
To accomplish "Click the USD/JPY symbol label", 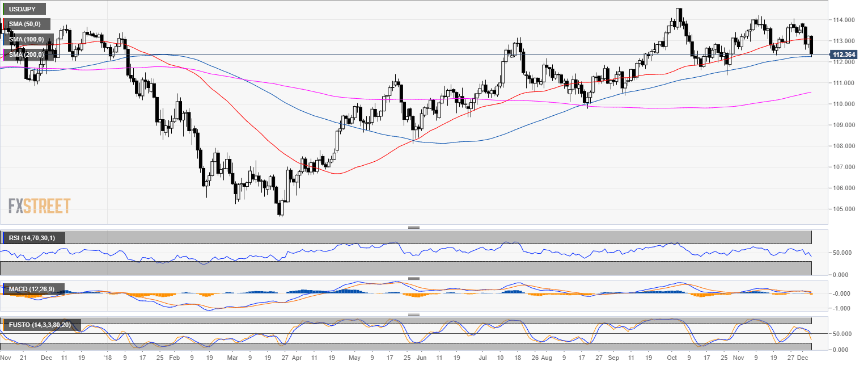I will click(x=22, y=9).
